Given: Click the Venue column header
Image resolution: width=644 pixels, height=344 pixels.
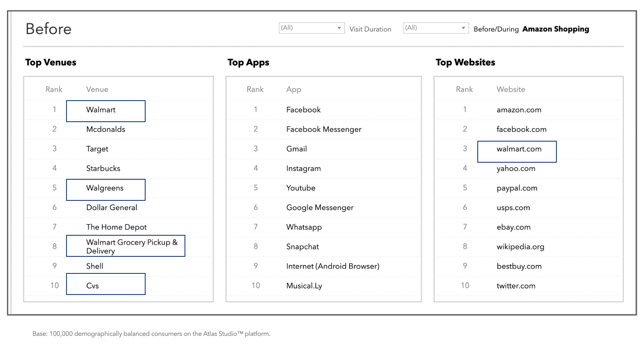Looking at the screenshot, I should coord(97,89).
